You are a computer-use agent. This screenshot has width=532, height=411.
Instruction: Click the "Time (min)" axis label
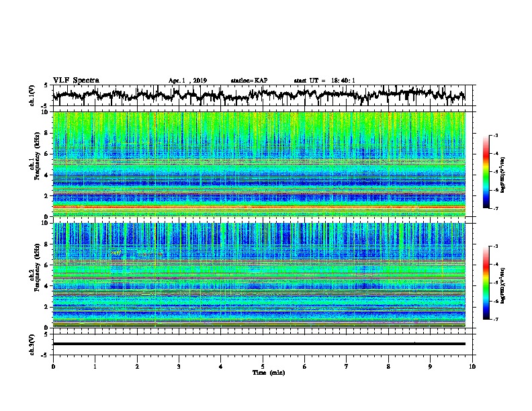[269, 373]
